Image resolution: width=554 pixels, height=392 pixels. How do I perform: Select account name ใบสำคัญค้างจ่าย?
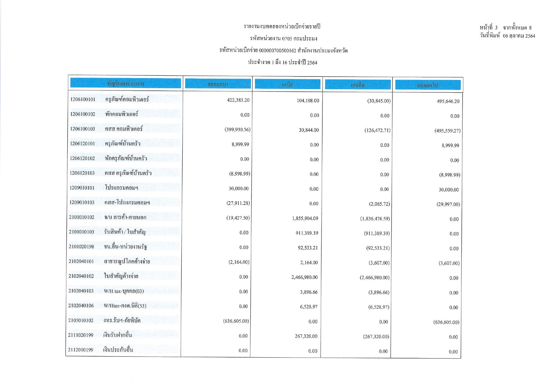tap(121, 276)
